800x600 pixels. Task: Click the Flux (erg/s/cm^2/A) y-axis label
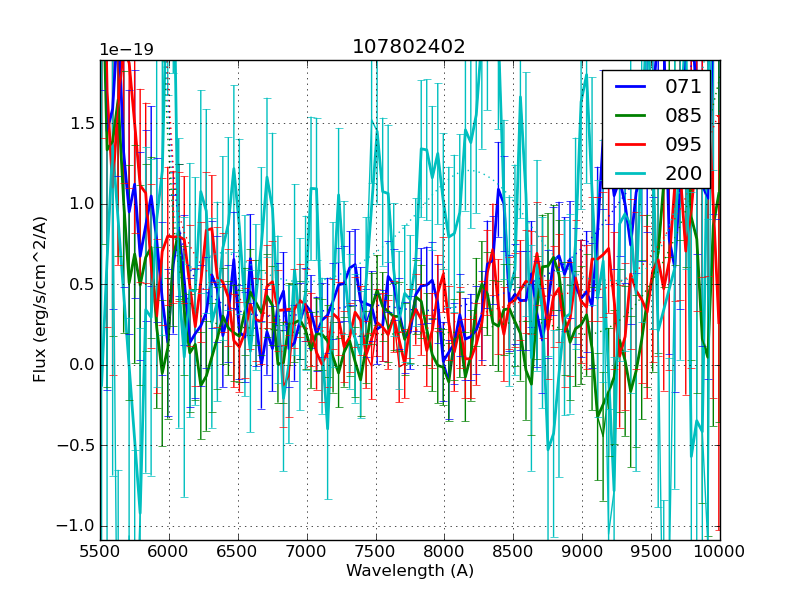[x=40, y=299]
